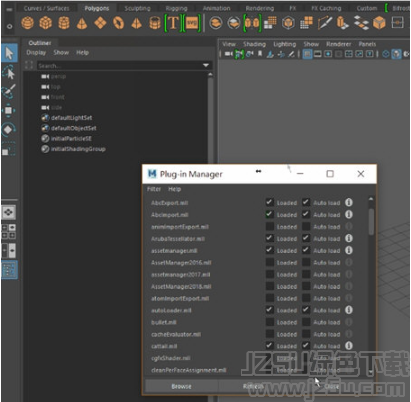This screenshot has width=411, height=402.
Task: Switch to the Sculpting shelf tab
Action: [x=137, y=8]
